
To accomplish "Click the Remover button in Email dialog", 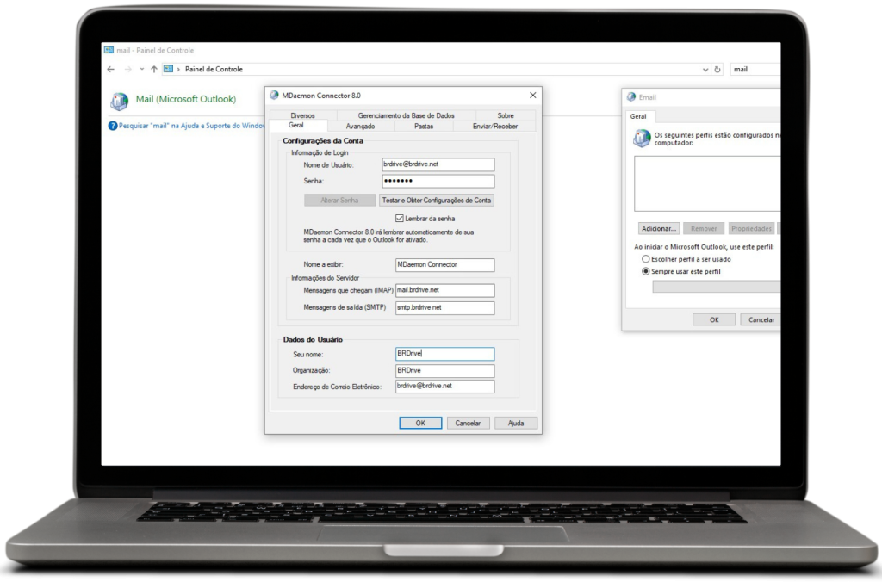I will [x=704, y=229].
